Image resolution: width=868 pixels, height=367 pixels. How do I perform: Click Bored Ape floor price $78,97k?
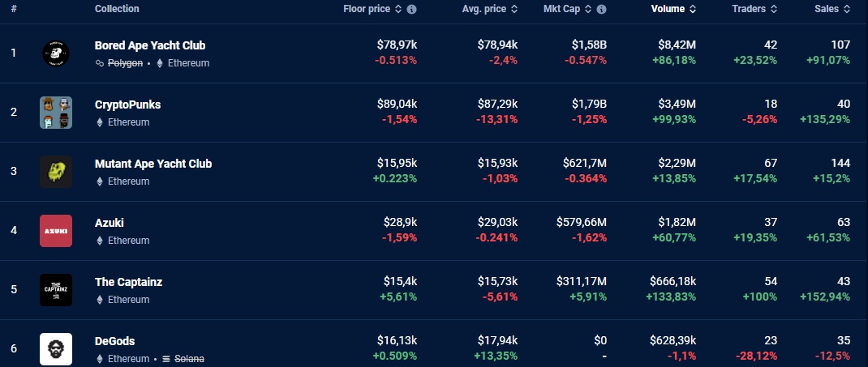coord(397,45)
